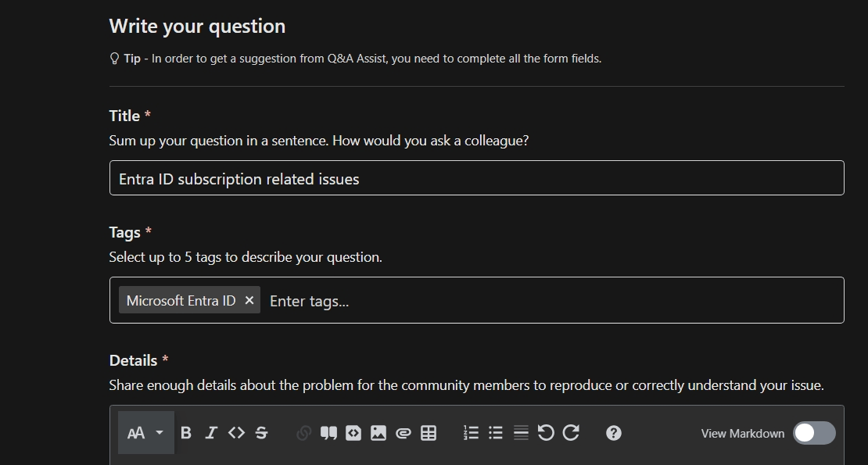Image resolution: width=868 pixels, height=465 pixels.
Task: Toggle View Markdown switch
Action: 814,433
